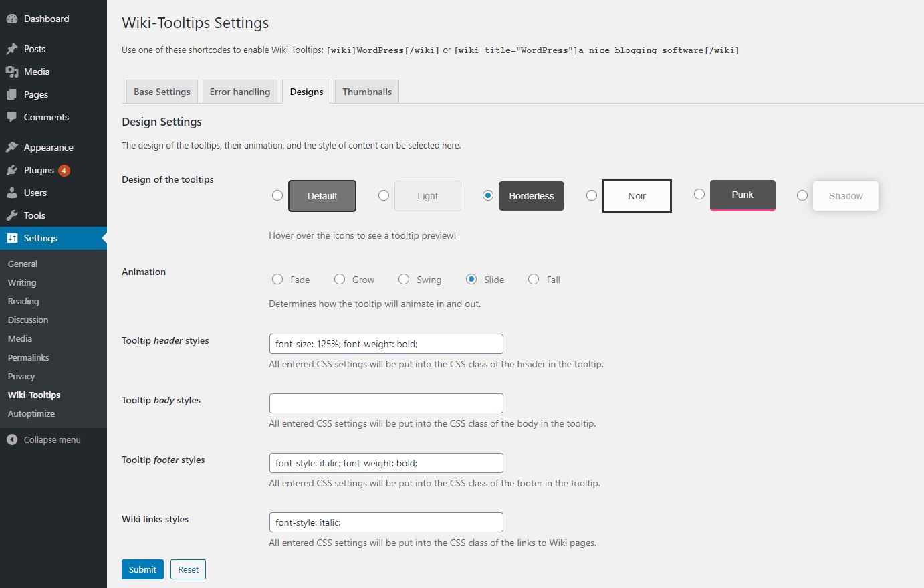Focus the empty Tooltip body styles field
924x588 pixels.
tap(386, 403)
